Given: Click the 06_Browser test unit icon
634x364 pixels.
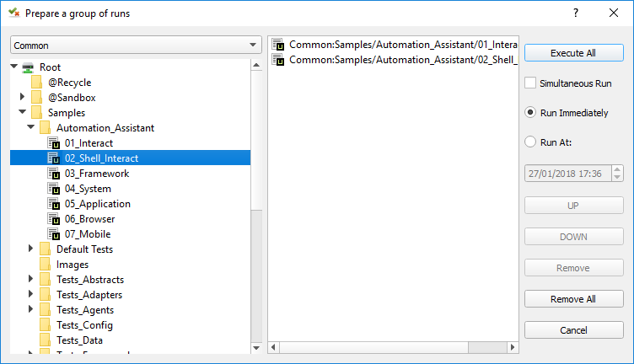Looking at the screenshot, I should point(54,218).
